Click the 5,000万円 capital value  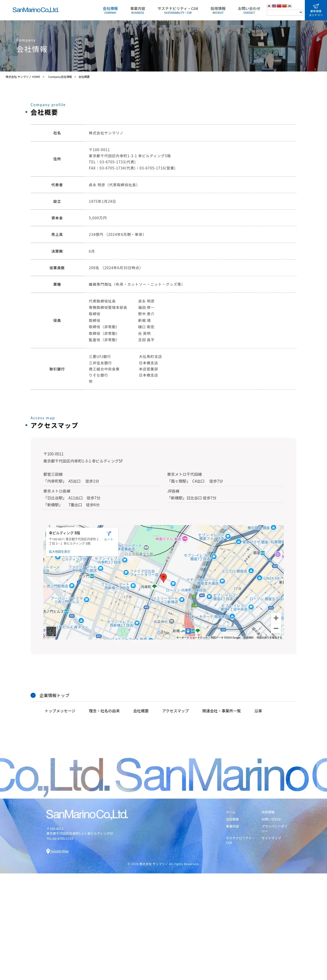pos(98,218)
